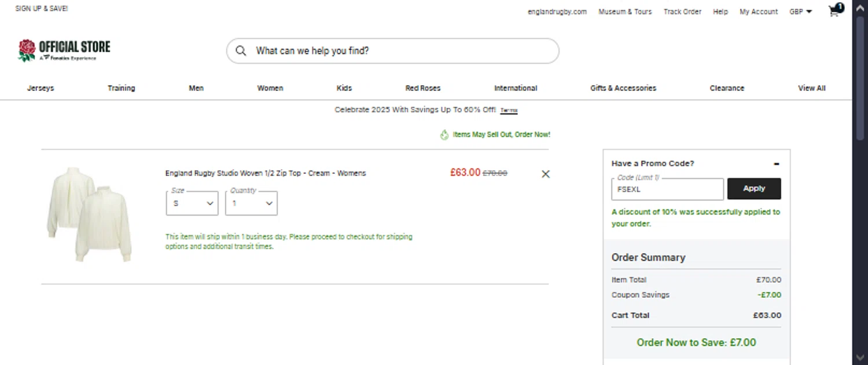Click the Terms link under the savings banner

click(x=509, y=110)
